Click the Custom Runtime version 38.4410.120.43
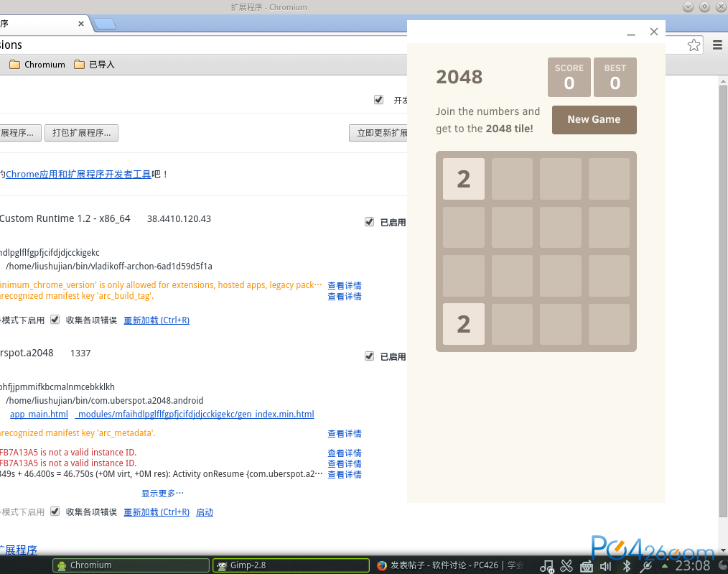 pos(179,218)
